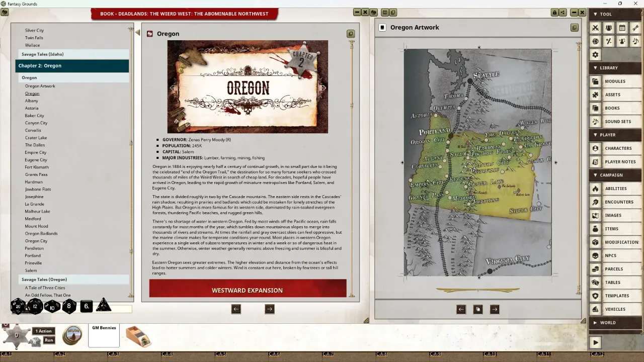Toggle Savage Tales (Oregon) section
Screen dimensions: 644x362
coord(74,280)
